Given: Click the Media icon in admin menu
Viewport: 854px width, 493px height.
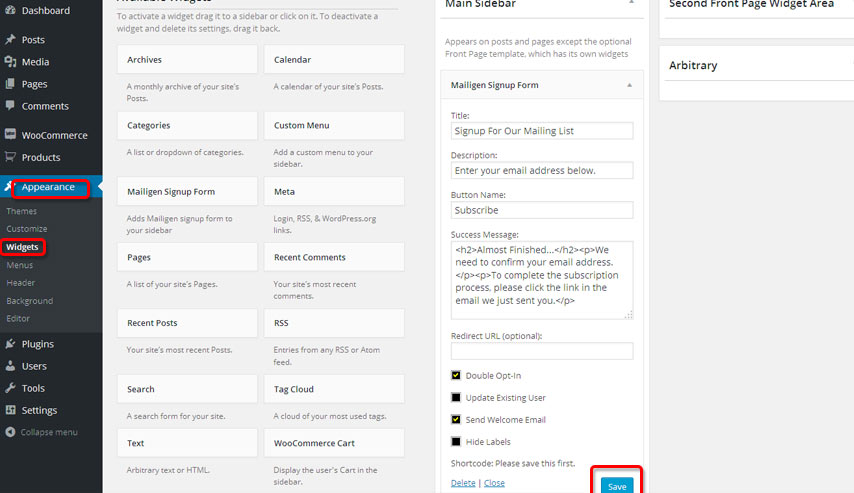Looking at the screenshot, I should point(10,62).
